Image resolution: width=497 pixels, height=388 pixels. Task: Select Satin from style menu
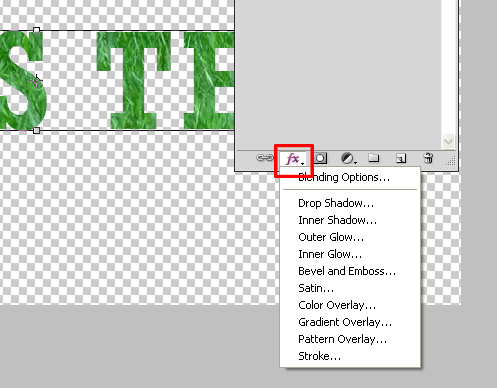(316, 288)
